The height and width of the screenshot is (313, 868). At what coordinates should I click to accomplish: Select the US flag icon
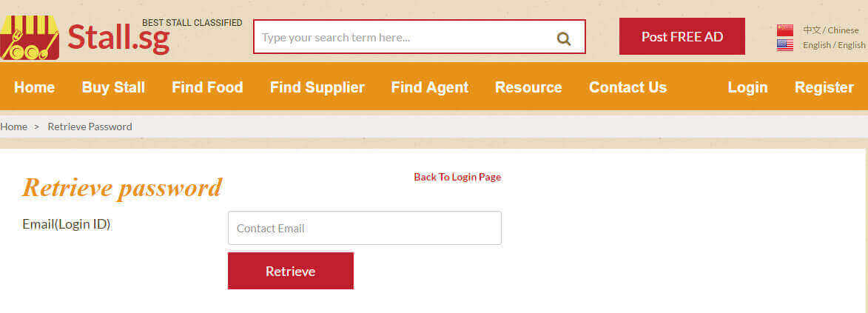point(784,45)
